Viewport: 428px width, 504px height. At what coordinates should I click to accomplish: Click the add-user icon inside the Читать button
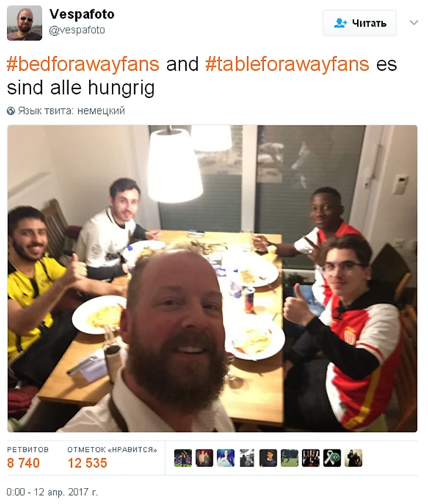pyautogui.click(x=340, y=23)
